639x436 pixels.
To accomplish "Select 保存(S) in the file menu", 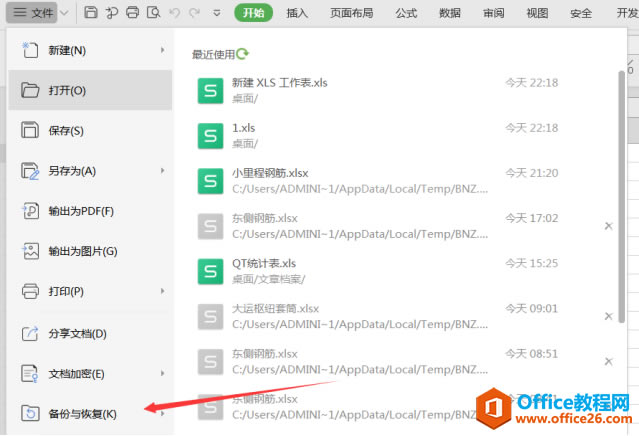I will (90, 130).
